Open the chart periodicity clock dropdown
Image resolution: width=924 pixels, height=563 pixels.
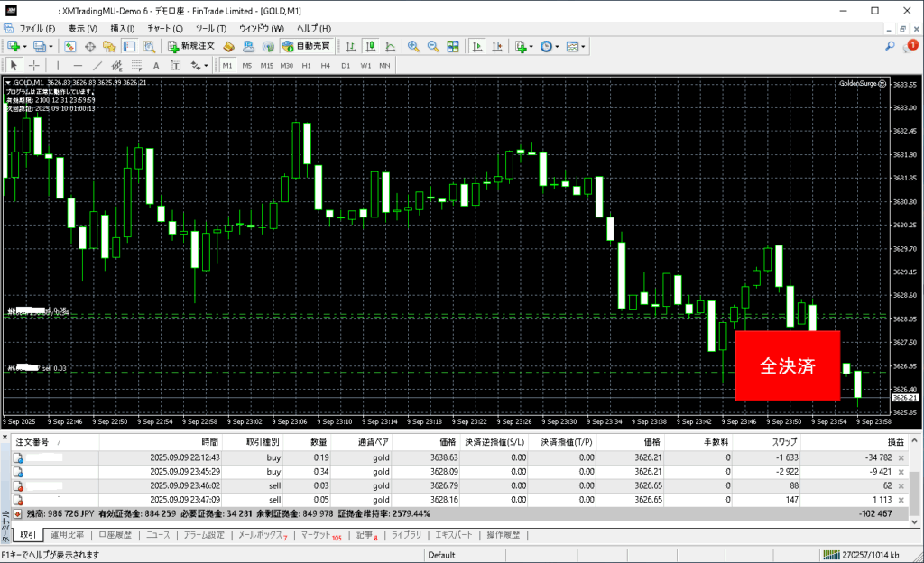click(x=558, y=46)
